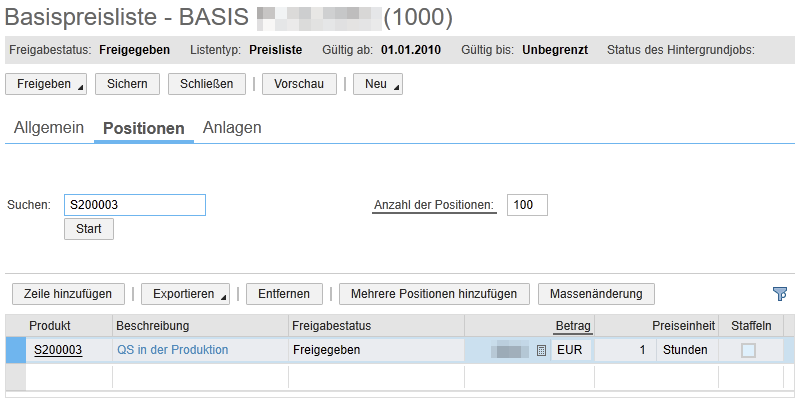
Task: Click the Preiseinheit value 1
Action: click(625, 350)
